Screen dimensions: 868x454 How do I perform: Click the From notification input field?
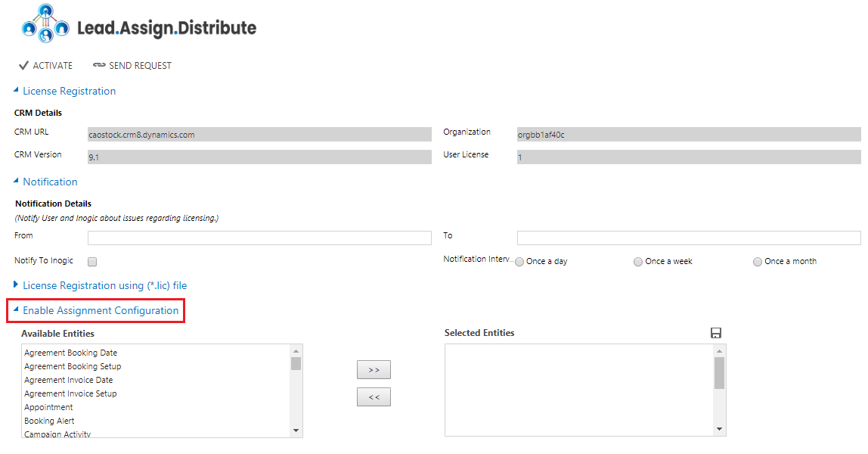pyautogui.click(x=259, y=238)
